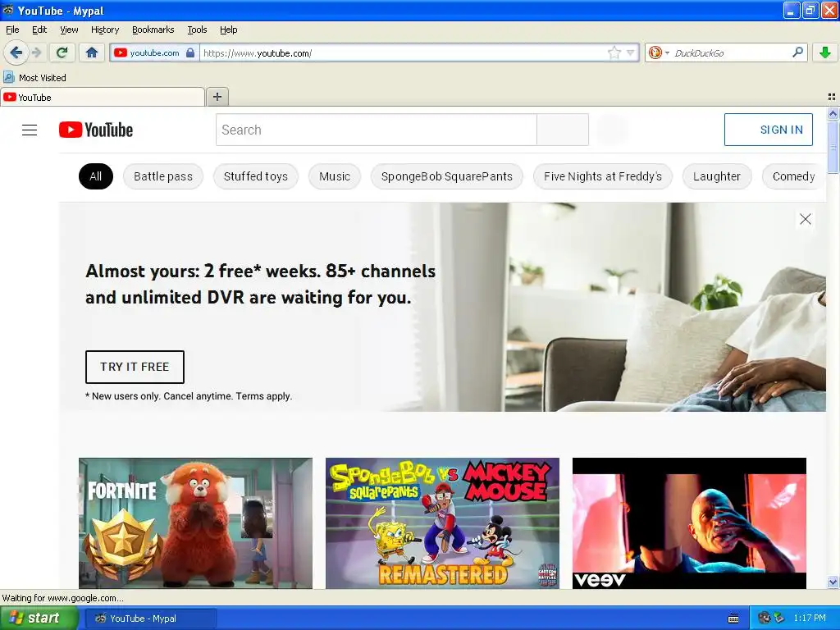Select the Battle pass filter chip
The width and height of the screenshot is (840, 630).
163,176
